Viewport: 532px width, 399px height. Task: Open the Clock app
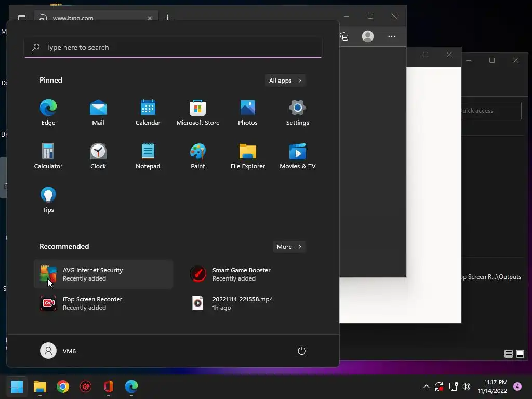point(98,156)
